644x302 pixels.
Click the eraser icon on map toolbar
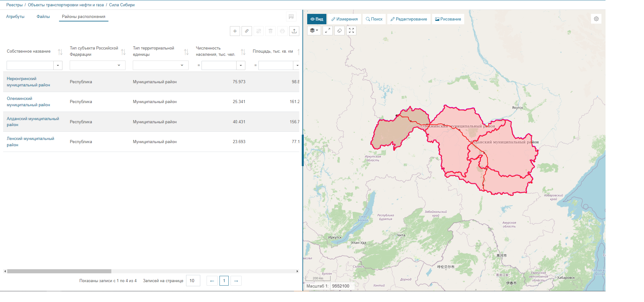click(339, 31)
